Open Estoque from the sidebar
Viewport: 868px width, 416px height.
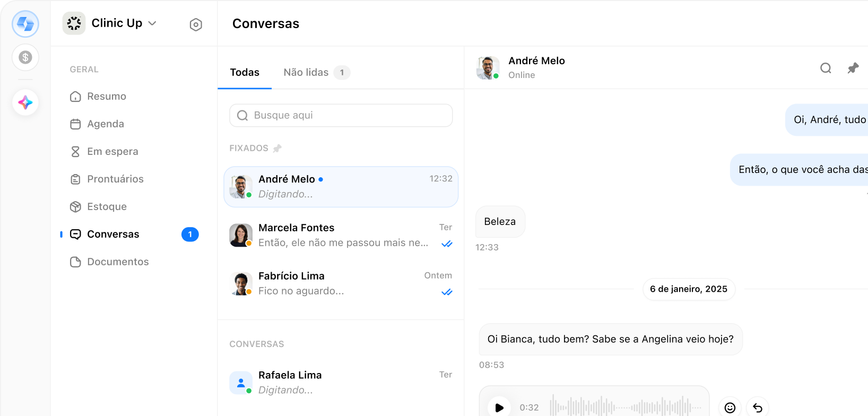107,206
